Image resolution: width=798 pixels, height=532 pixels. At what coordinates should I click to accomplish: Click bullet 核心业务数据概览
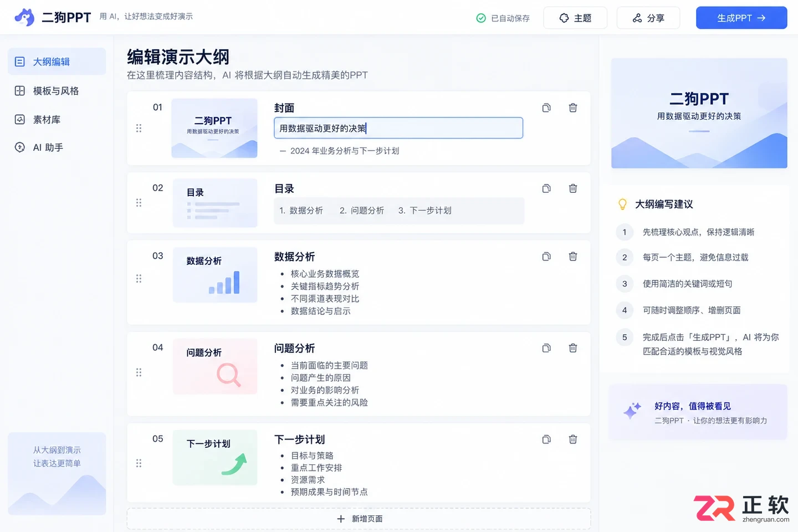[325, 274]
